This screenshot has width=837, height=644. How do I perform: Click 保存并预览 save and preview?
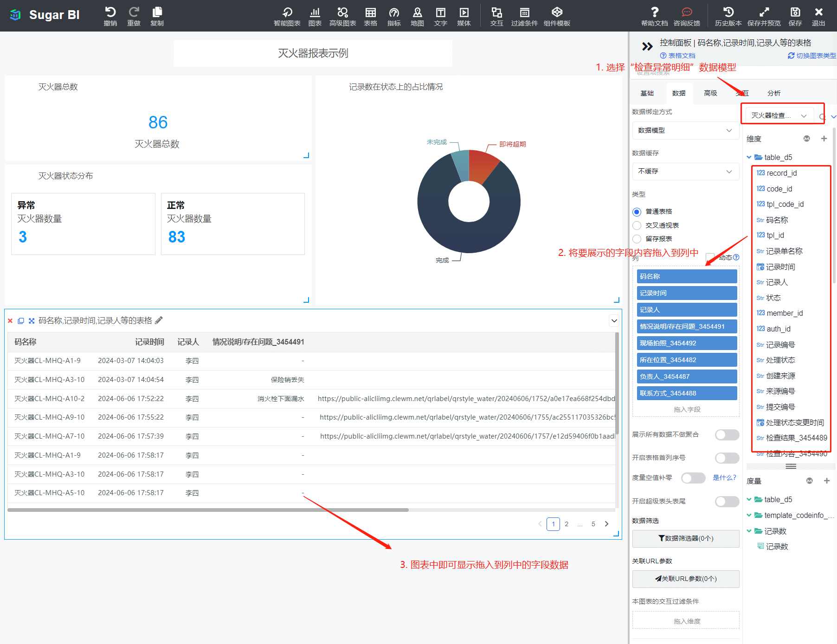pos(764,12)
